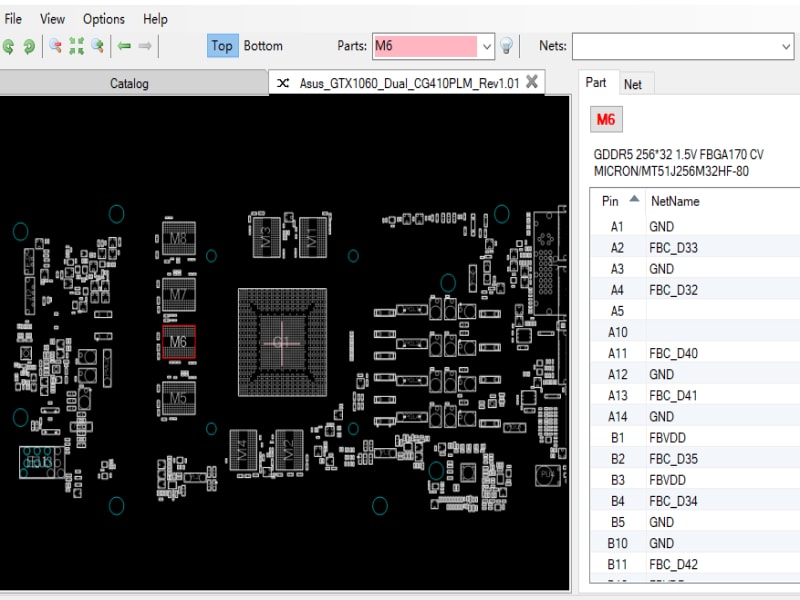Zoom out of the board view
This screenshot has width=800, height=600.
coord(56,46)
